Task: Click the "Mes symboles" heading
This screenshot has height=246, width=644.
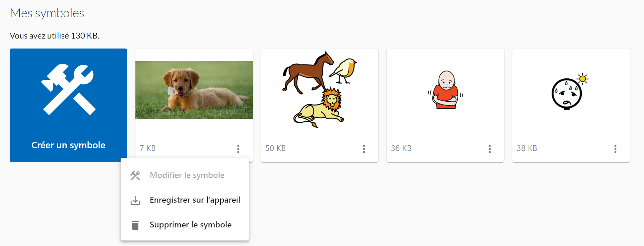Action: (47, 13)
